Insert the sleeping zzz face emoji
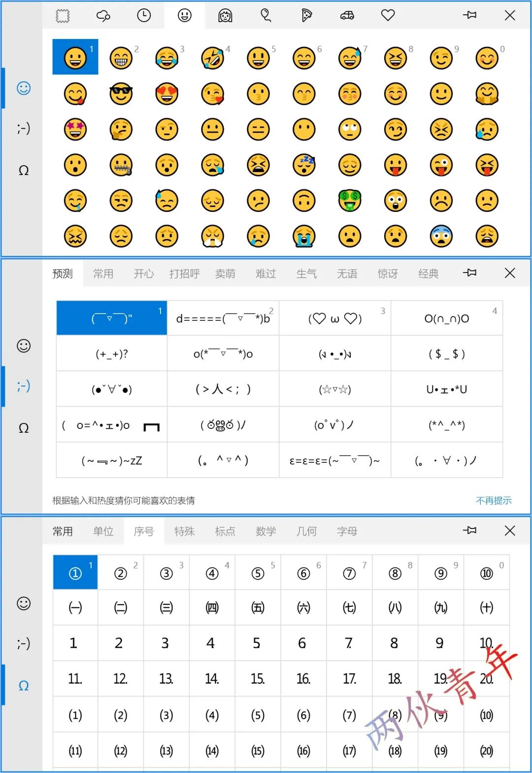This screenshot has height=773, width=532. (x=304, y=165)
